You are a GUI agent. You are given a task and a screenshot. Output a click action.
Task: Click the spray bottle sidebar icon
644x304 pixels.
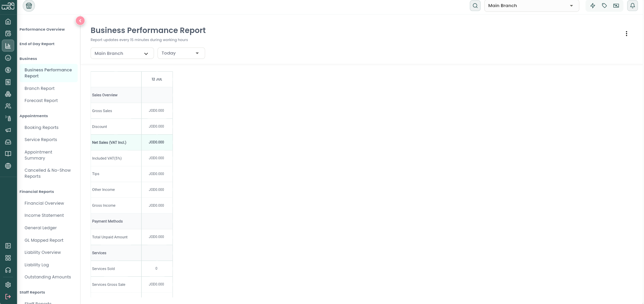(x=8, y=118)
